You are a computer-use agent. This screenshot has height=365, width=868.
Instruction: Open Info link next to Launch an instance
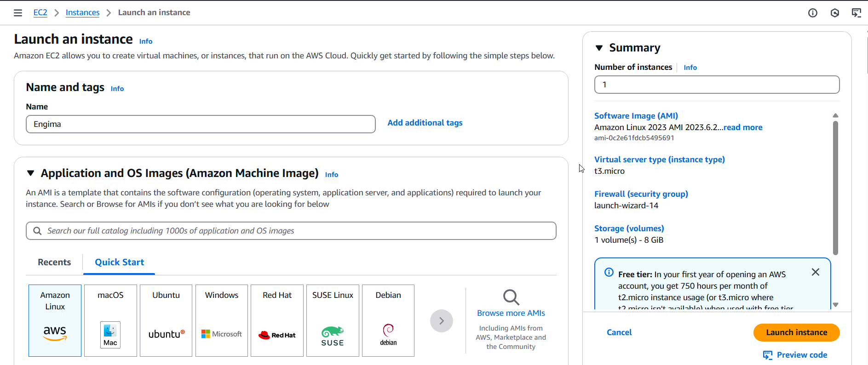pyautogui.click(x=146, y=41)
